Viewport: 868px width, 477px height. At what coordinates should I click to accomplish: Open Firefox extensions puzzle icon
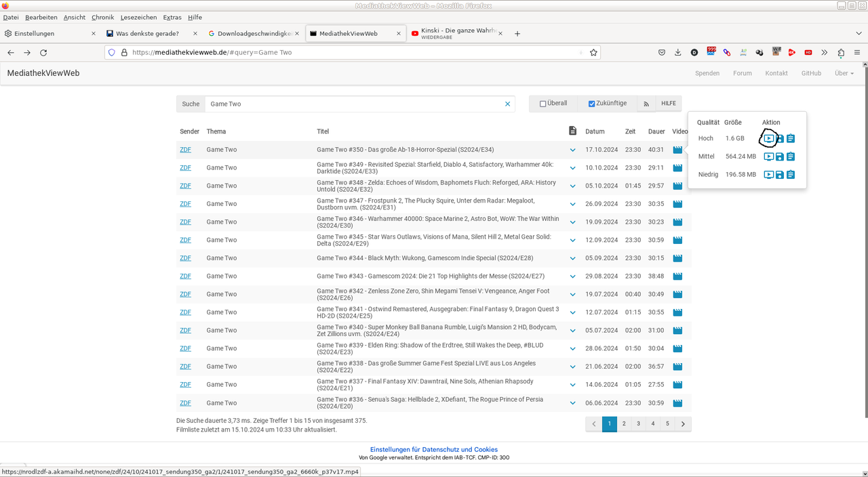(841, 52)
